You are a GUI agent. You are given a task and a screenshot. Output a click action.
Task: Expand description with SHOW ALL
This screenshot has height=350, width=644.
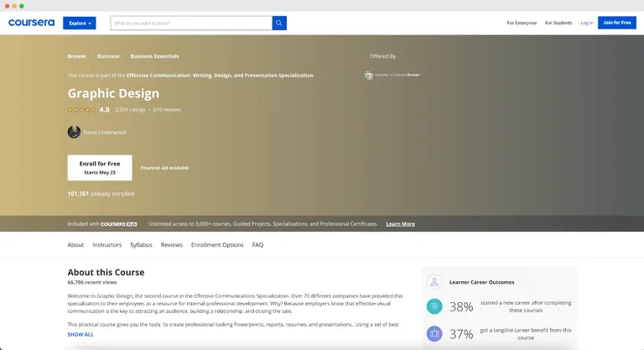point(80,334)
